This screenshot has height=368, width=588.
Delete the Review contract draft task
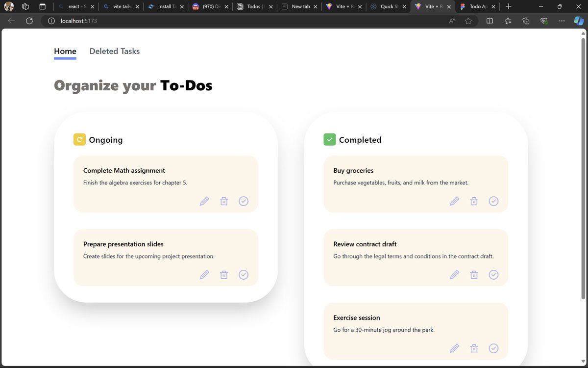click(474, 275)
